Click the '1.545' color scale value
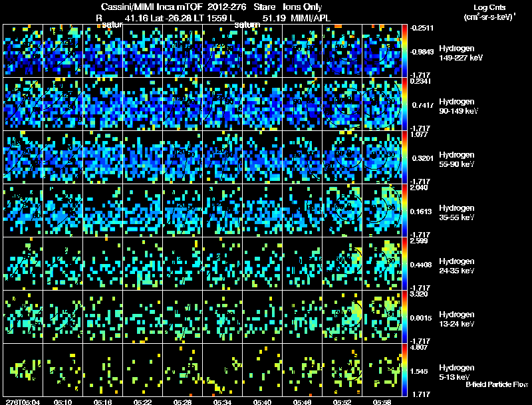This screenshot has height=405, width=532. click(x=420, y=372)
